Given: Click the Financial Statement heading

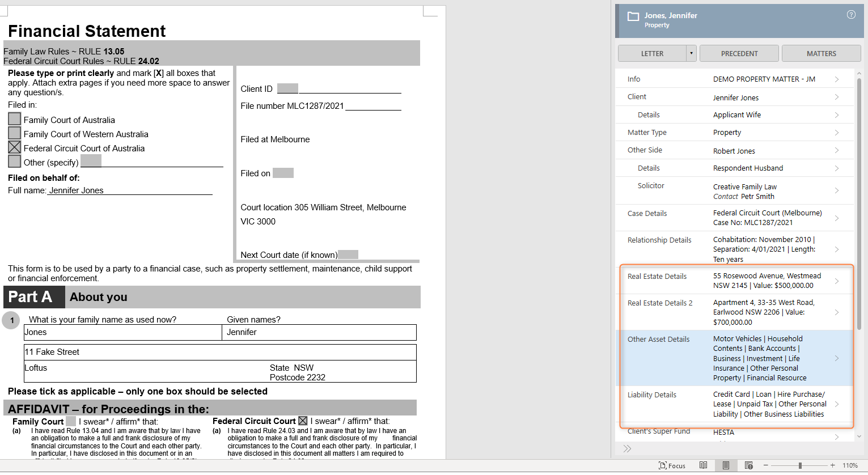Looking at the screenshot, I should [87, 31].
